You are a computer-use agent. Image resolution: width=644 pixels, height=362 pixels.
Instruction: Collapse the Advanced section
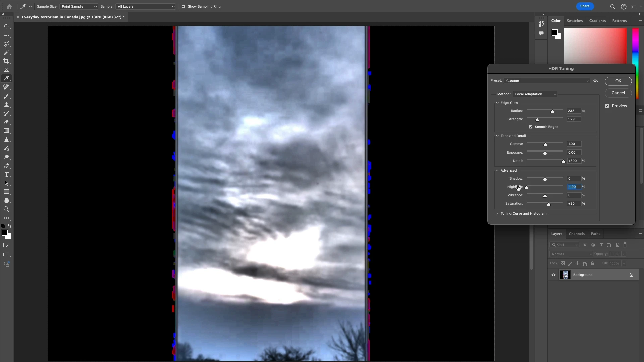pos(497,170)
